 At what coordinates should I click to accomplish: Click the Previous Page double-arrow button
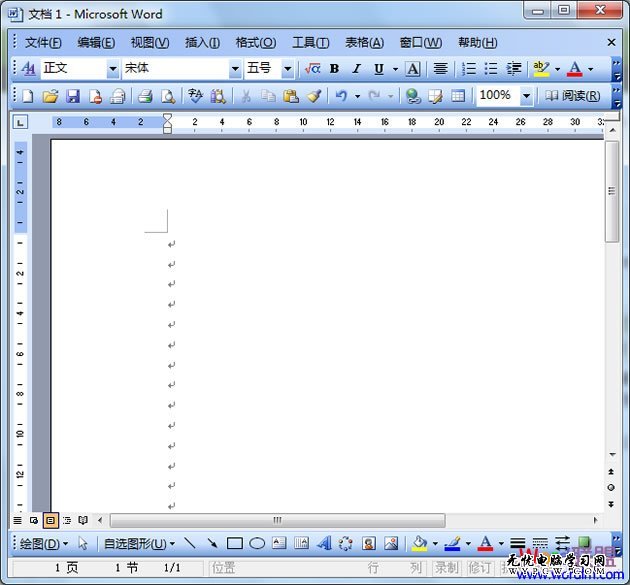[611, 471]
